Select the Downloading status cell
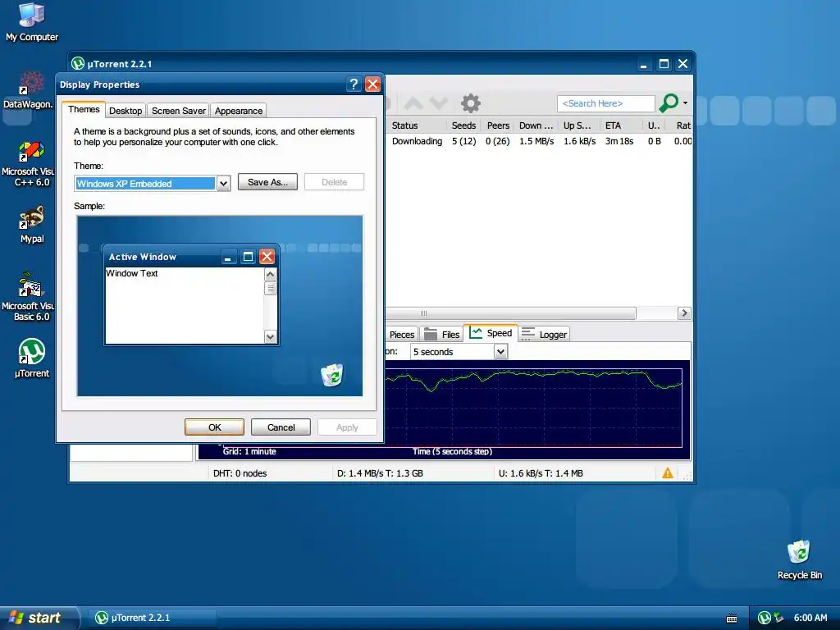 417,141
